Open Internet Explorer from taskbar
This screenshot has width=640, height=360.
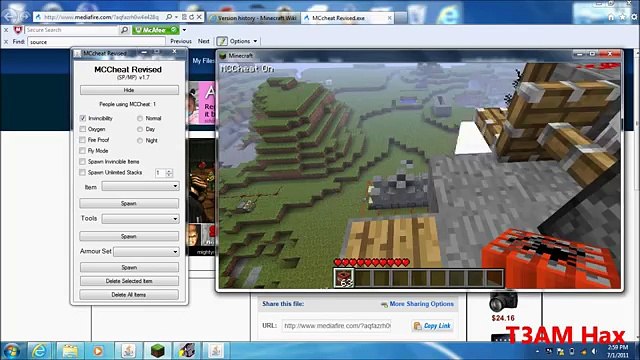click(x=39, y=351)
